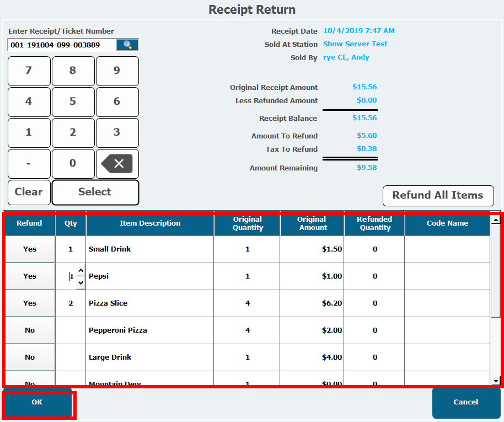Click the Item Description column header
504x422 pixels.
click(x=150, y=223)
